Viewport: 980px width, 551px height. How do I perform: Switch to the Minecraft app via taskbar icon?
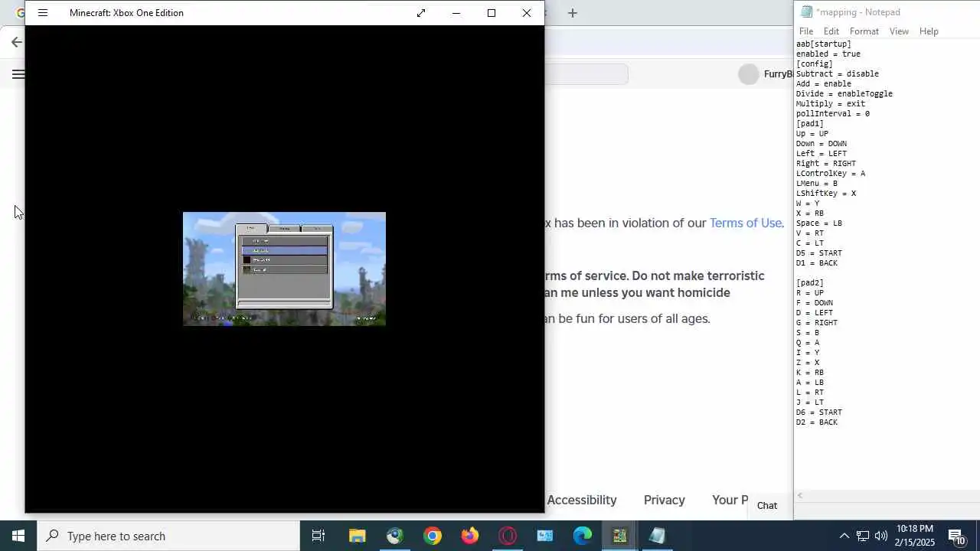(620, 536)
